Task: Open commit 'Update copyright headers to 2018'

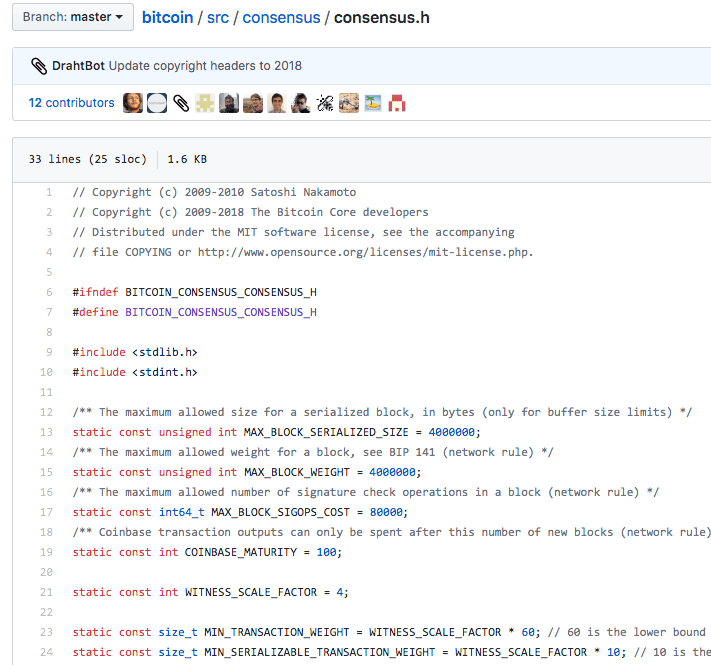Action: tap(205, 66)
